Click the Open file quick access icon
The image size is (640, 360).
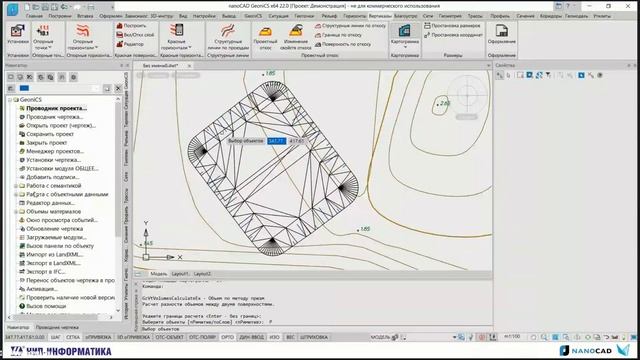pos(36,7)
